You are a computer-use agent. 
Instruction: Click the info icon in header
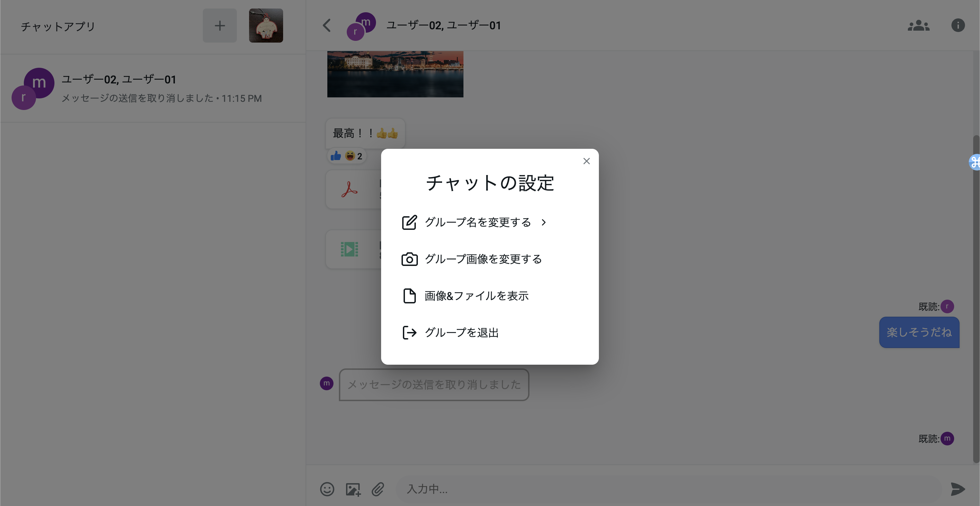tap(958, 26)
